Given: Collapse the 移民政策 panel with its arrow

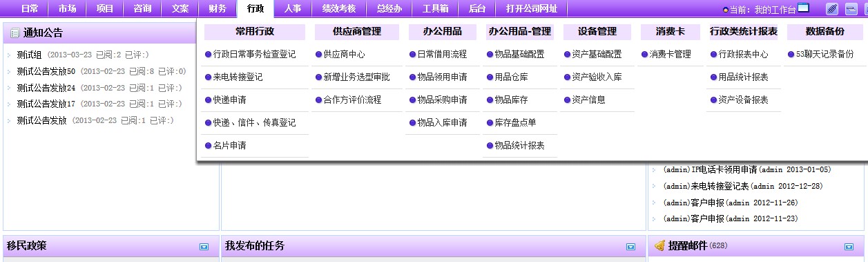Looking at the screenshot, I should click(204, 246).
